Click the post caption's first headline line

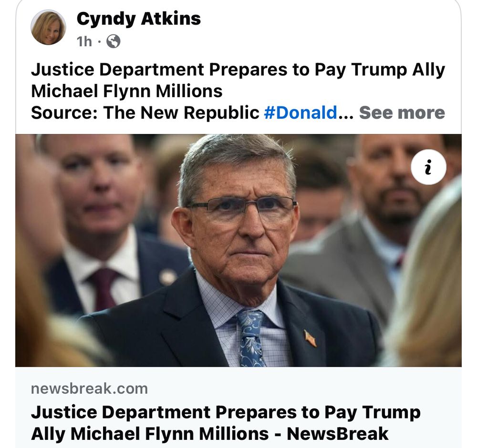pos(238,70)
